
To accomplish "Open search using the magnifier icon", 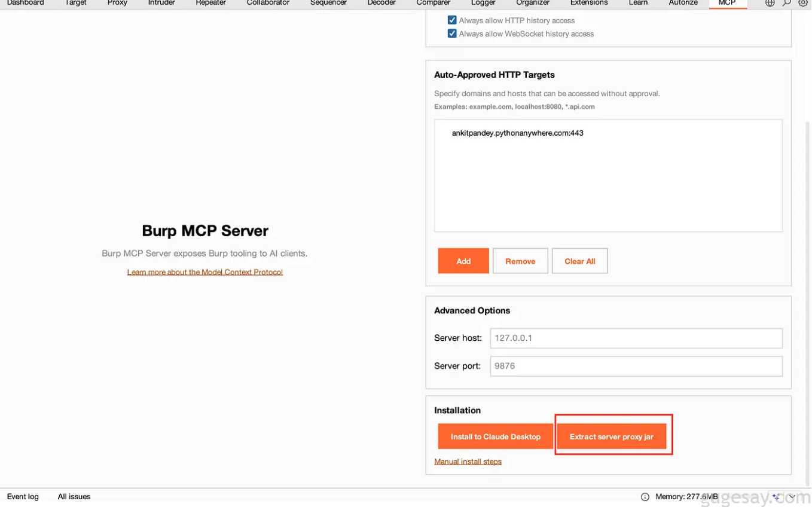I will pos(787,3).
